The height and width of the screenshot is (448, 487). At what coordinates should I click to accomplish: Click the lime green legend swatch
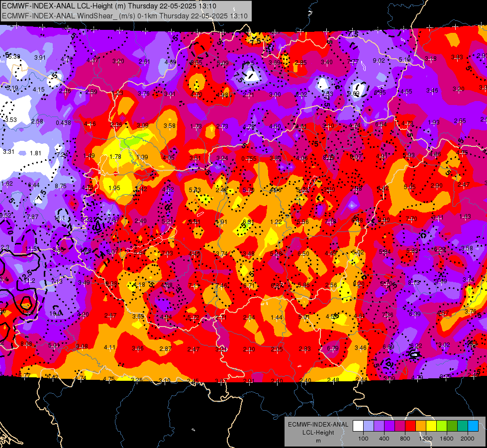click(442, 426)
